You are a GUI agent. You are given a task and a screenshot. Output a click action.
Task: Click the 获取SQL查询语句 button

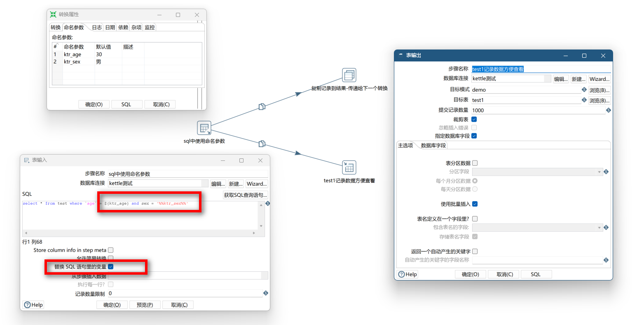[x=246, y=195]
